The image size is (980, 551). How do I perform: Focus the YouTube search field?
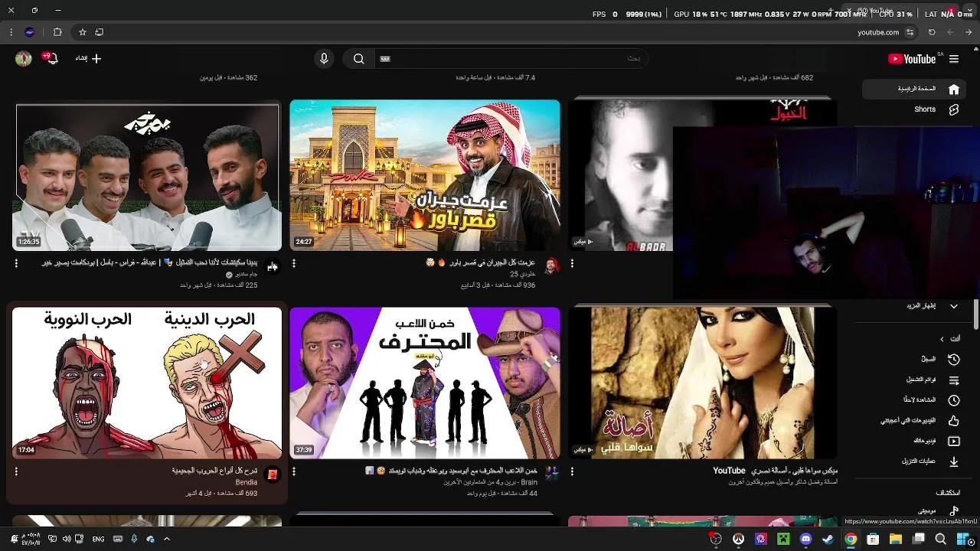(x=511, y=59)
